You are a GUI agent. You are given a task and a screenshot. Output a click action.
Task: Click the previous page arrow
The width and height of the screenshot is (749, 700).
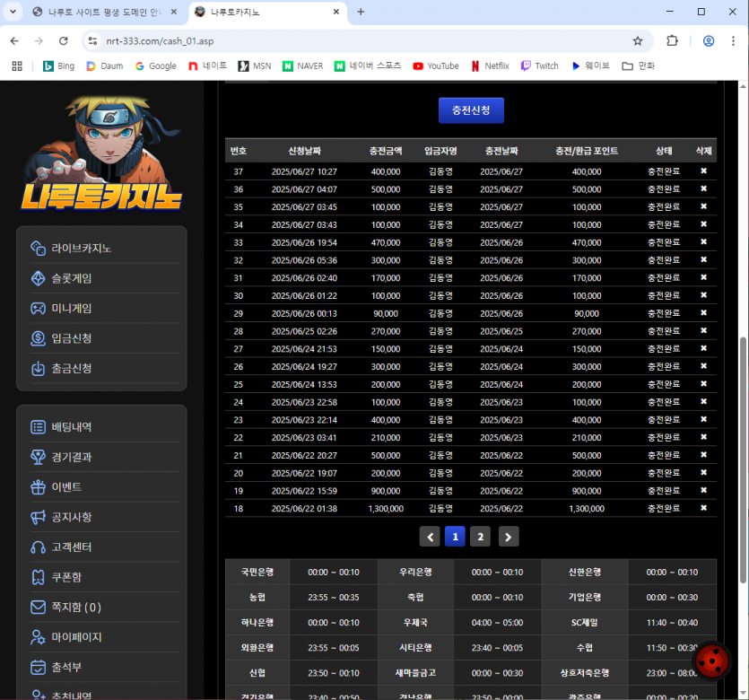(430, 537)
